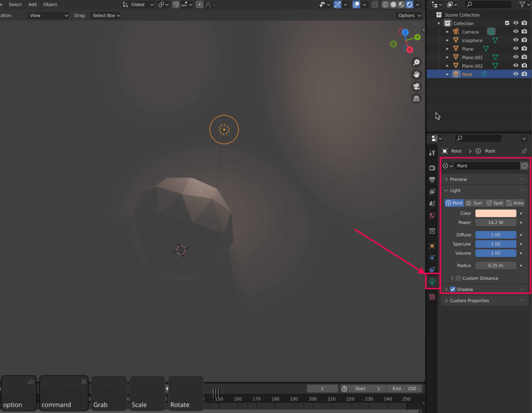Uncheck the Shadow checkbox
The image size is (532, 413).
453,289
